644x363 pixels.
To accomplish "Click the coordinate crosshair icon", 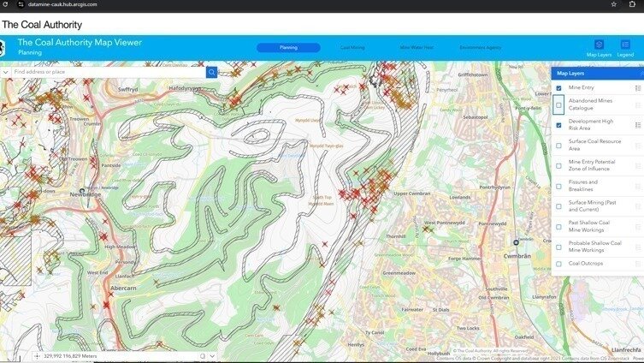I will point(37,355).
